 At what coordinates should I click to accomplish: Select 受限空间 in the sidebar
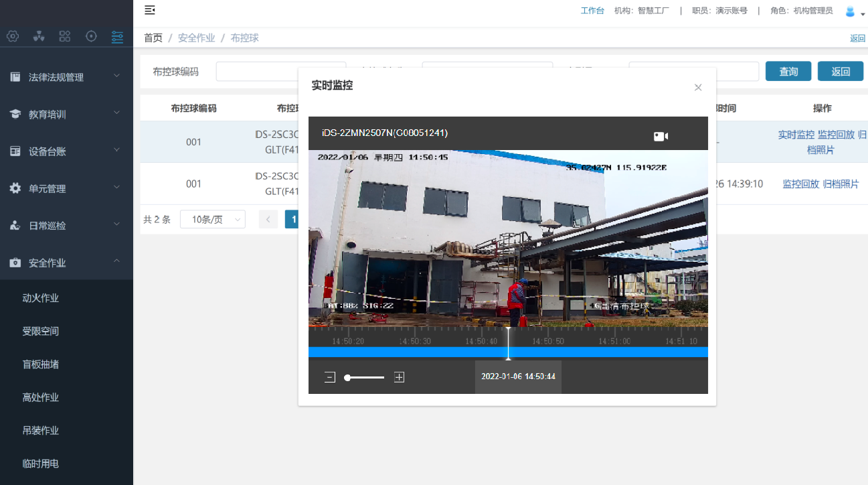pos(41,331)
